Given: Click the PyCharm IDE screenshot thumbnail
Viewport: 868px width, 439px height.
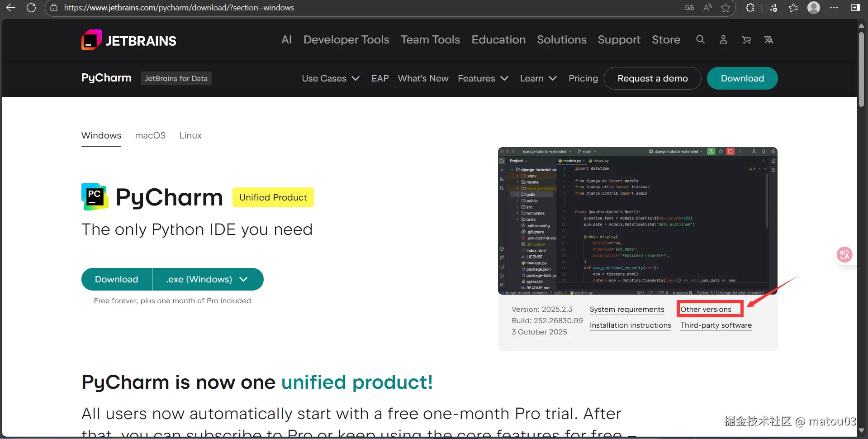Looking at the screenshot, I should [x=638, y=221].
